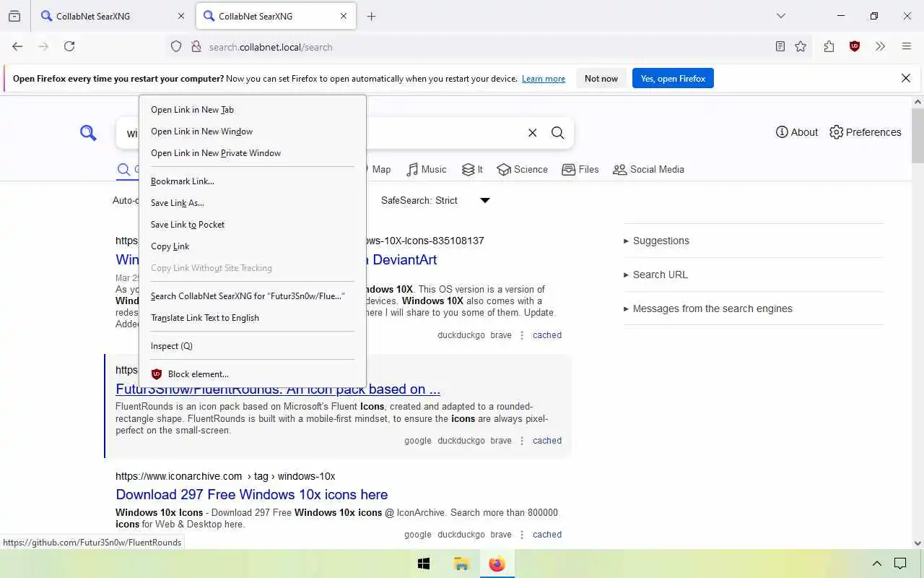Screen dimensions: 924x578
Task: Open File Explorer from the taskbar
Action: 461,564
